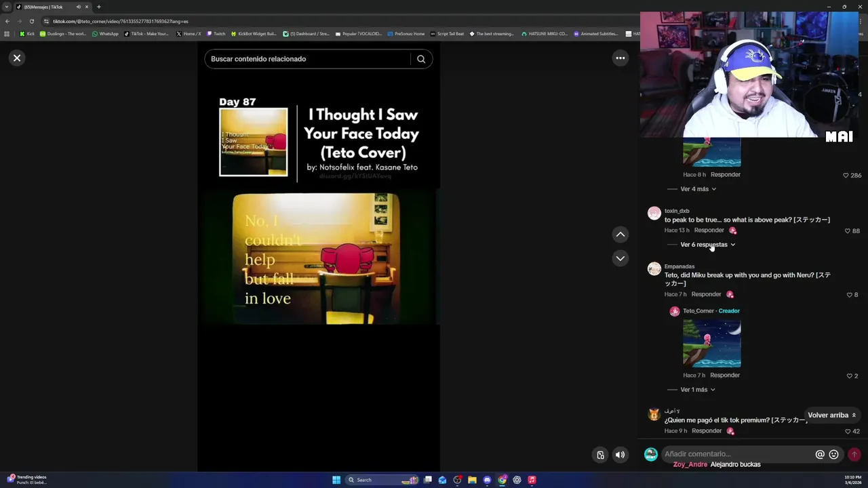Open the Twitch bookmark

(216, 34)
